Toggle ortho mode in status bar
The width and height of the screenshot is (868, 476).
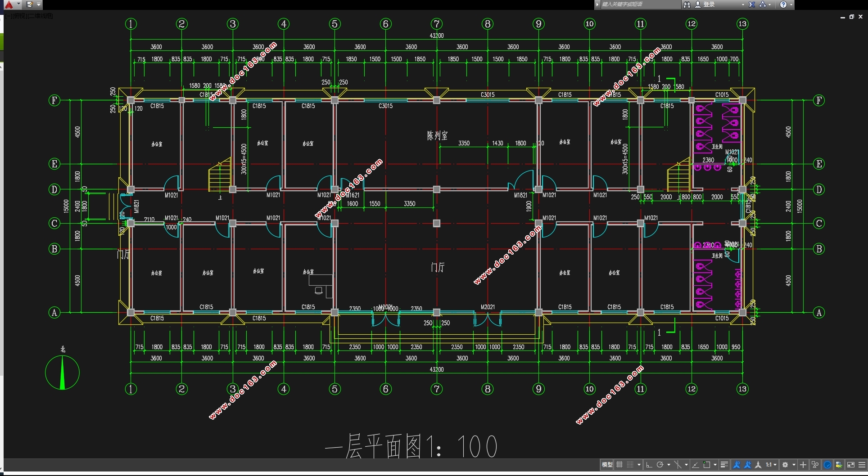[x=649, y=465]
